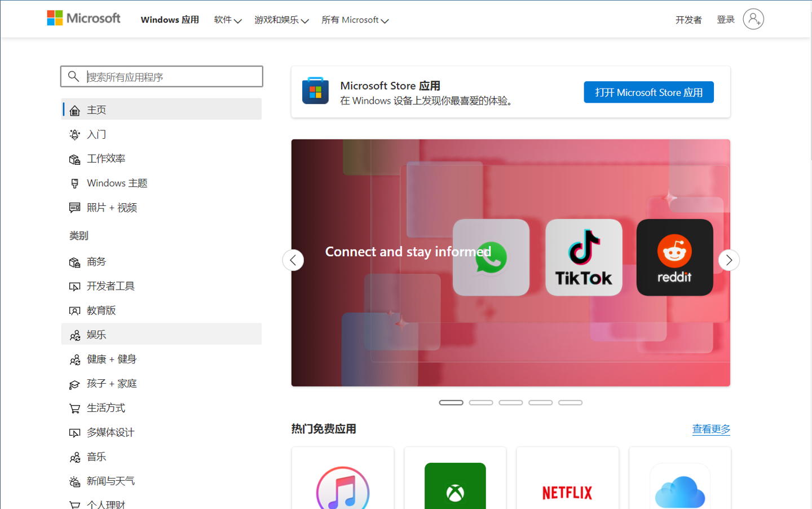Click the Connect and stay informed banner text
The image size is (812, 509).
408,252
